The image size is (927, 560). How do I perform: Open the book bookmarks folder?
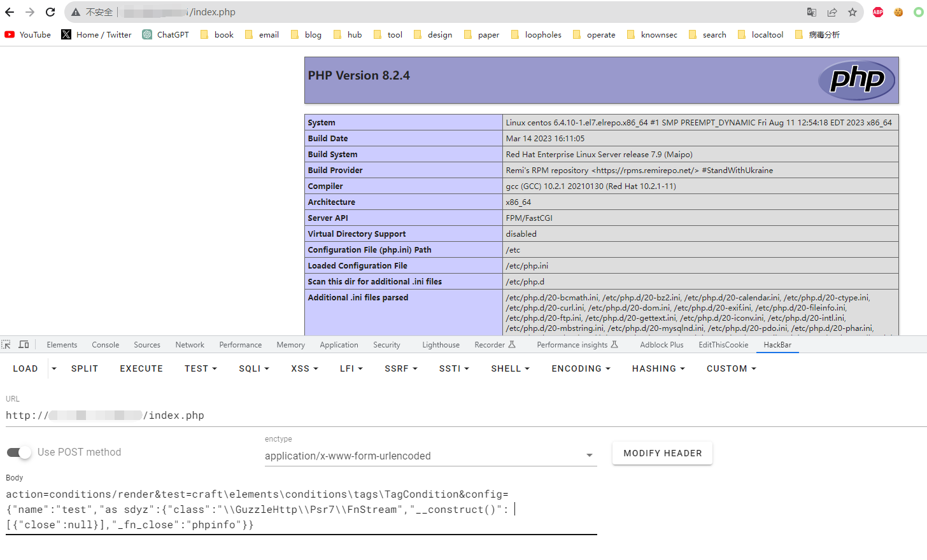[x=217, y=35]
